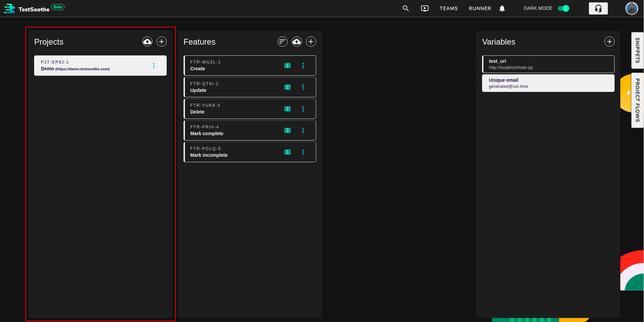Add a new variable with plus icon
Screen dimensions: 644x322
pyautogui.click(x=610, y=42)
